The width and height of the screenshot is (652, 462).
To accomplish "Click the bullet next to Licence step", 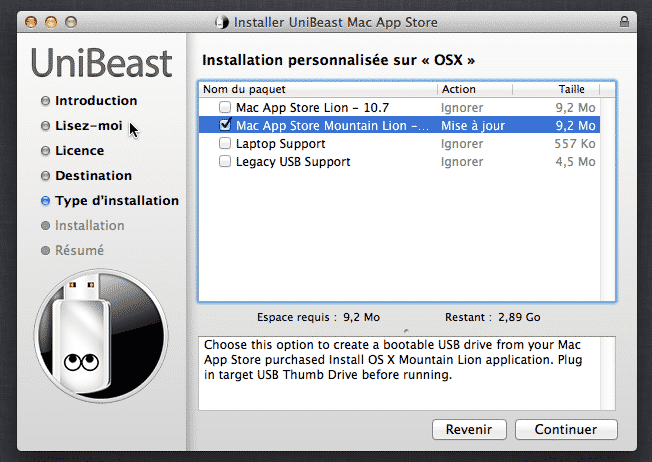I will tap(45, 151).
